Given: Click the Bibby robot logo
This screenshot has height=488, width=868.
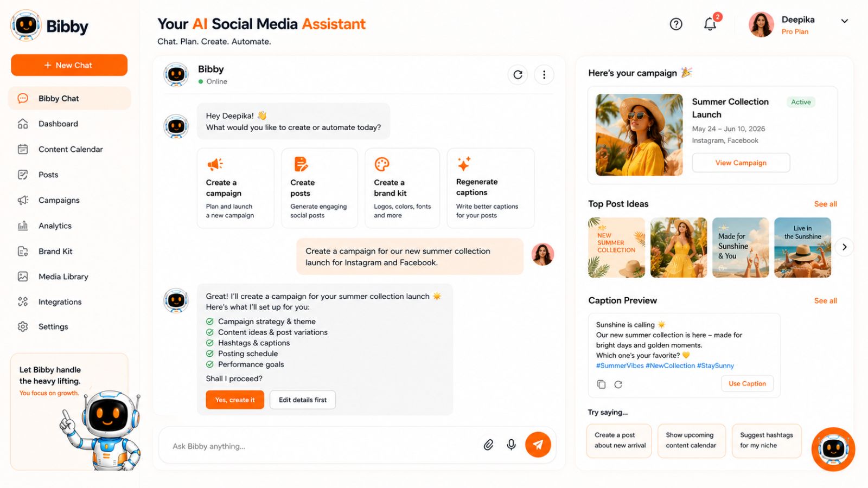Looking at the screenshot, I should pyautogui.click(x=26, y=25).
